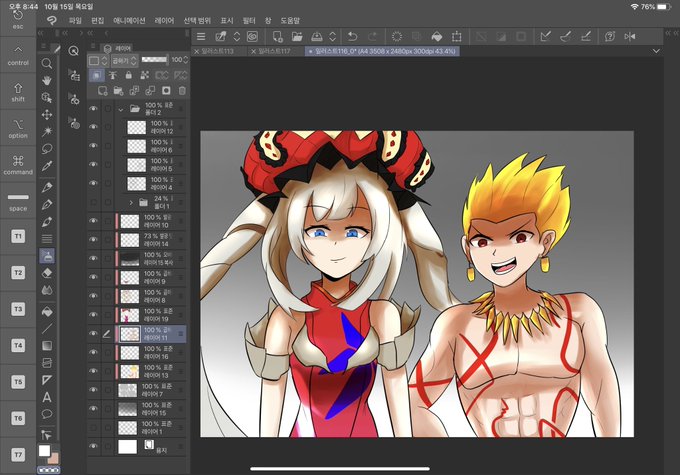Click the white main color swatch
Viewport: 680px width, 475px height.
[x=44, y=450]
